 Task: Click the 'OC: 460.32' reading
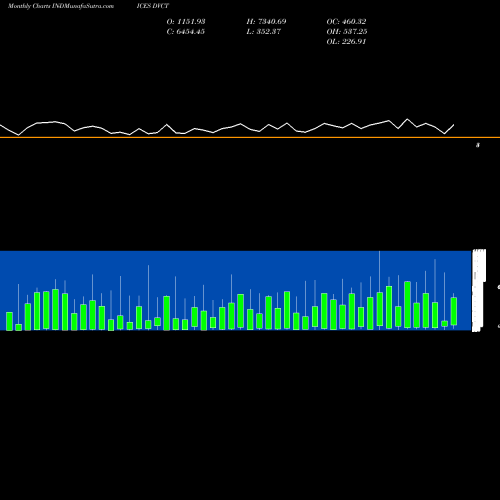point(346,22)
